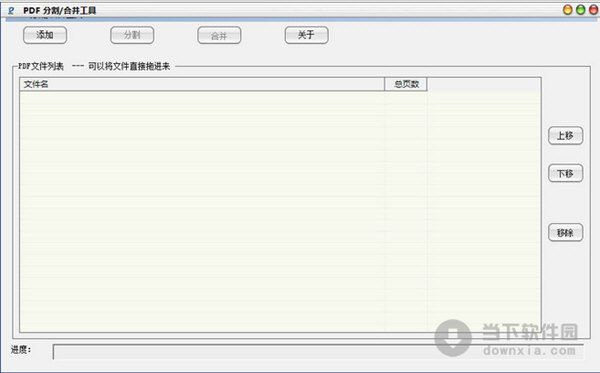Click the 添加 (Add) button

45,35
